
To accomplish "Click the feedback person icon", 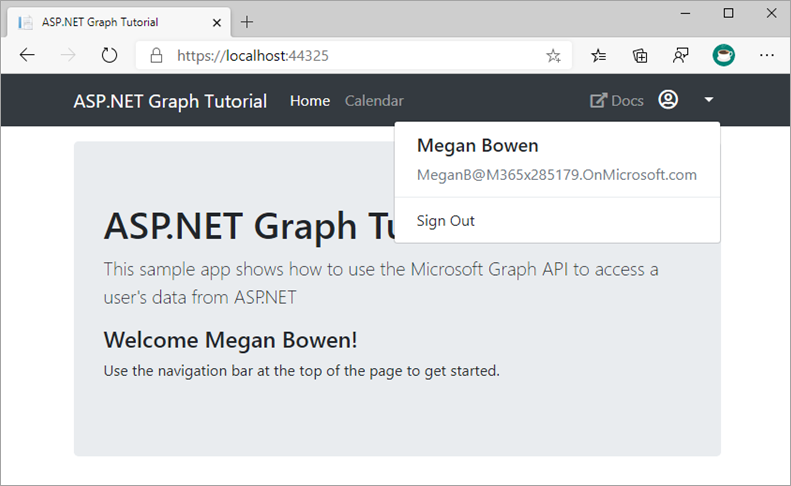I will click(681, 56).
